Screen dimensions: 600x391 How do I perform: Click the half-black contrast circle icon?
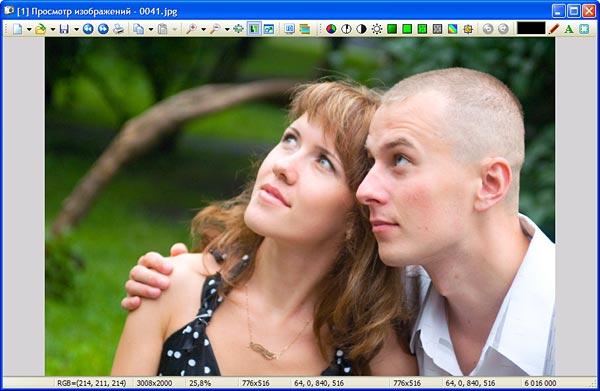[361, 29]
